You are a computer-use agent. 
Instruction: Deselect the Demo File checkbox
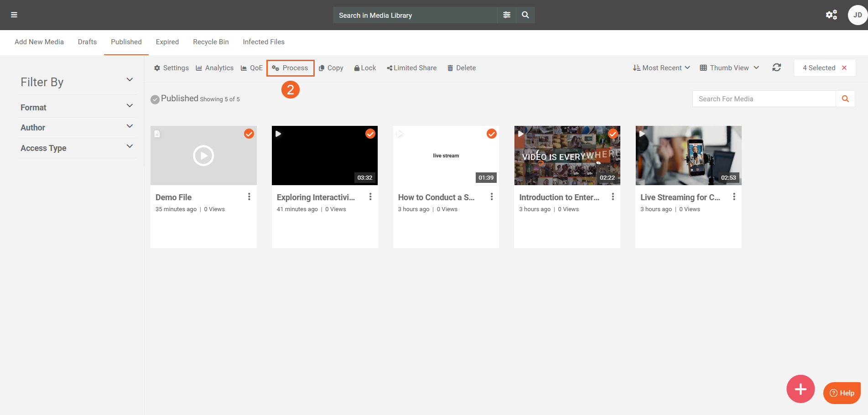tap(249, 134)
